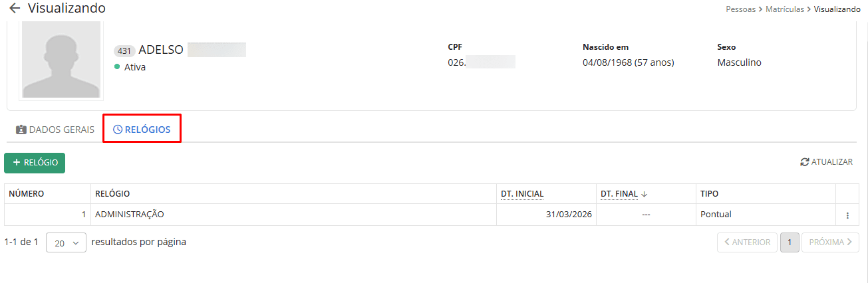
Task: Click the PRÓXIMA pagination button
Action: pos(830,242)
